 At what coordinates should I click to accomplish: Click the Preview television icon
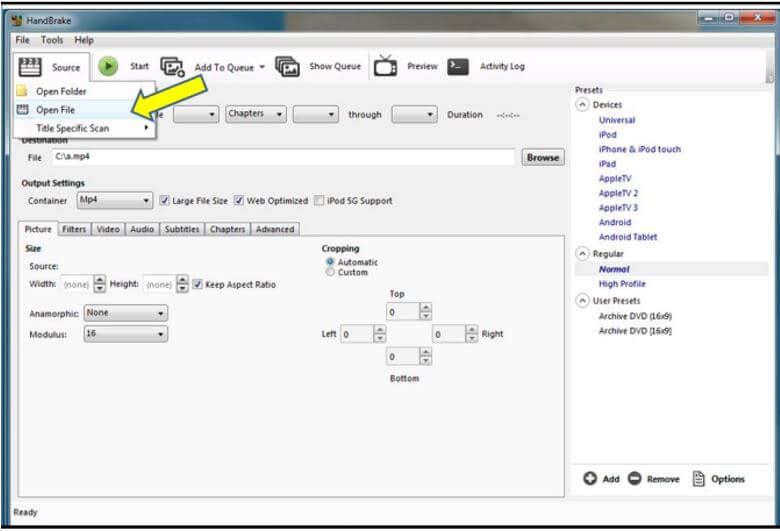386,66
